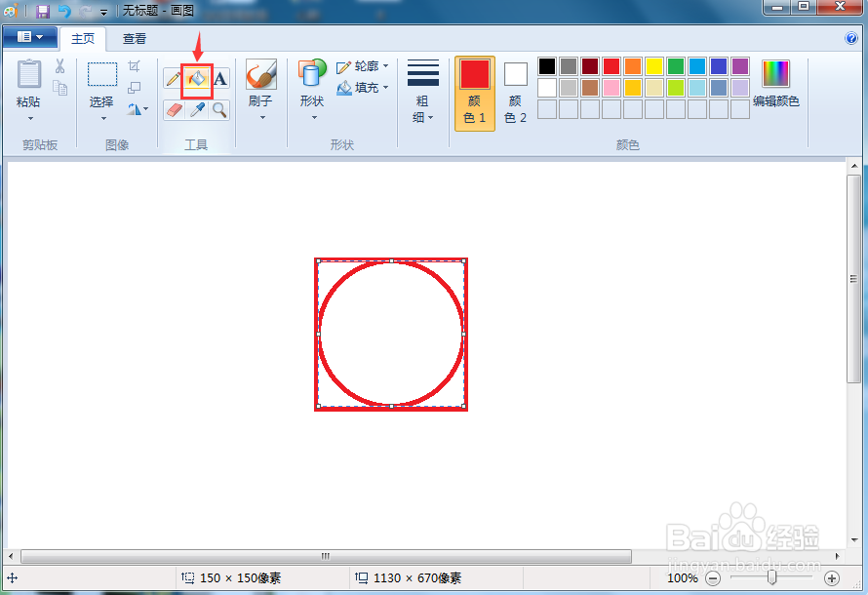Select the Color picker eyedropper tool

coord(197,110)
